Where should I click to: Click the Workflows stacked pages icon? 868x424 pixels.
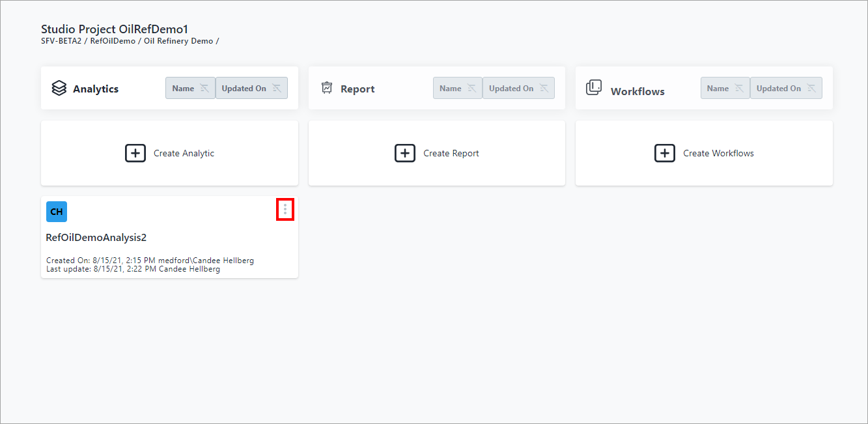point(594,88)
